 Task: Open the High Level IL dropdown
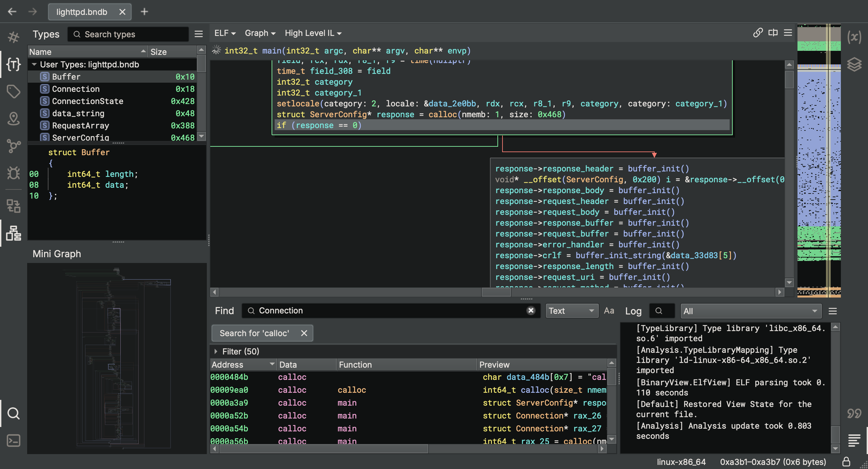pos(313,33)
